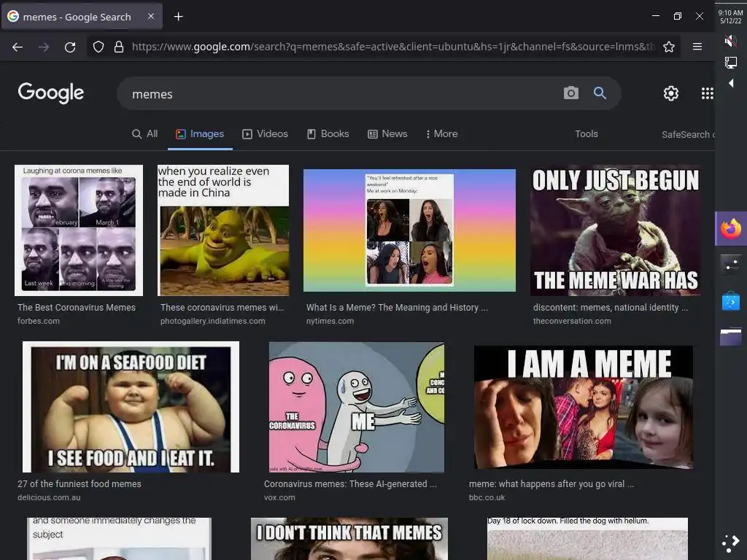The height and width of the screenshot is (560, 747).
Task: Open a new tab with plus button
Action: 178,17
